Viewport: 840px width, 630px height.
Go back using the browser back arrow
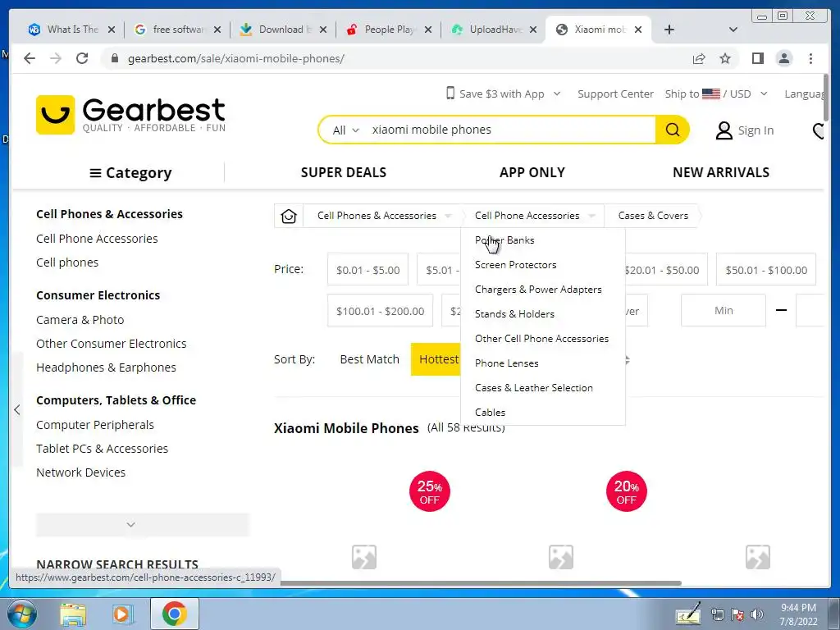[30, 58]
